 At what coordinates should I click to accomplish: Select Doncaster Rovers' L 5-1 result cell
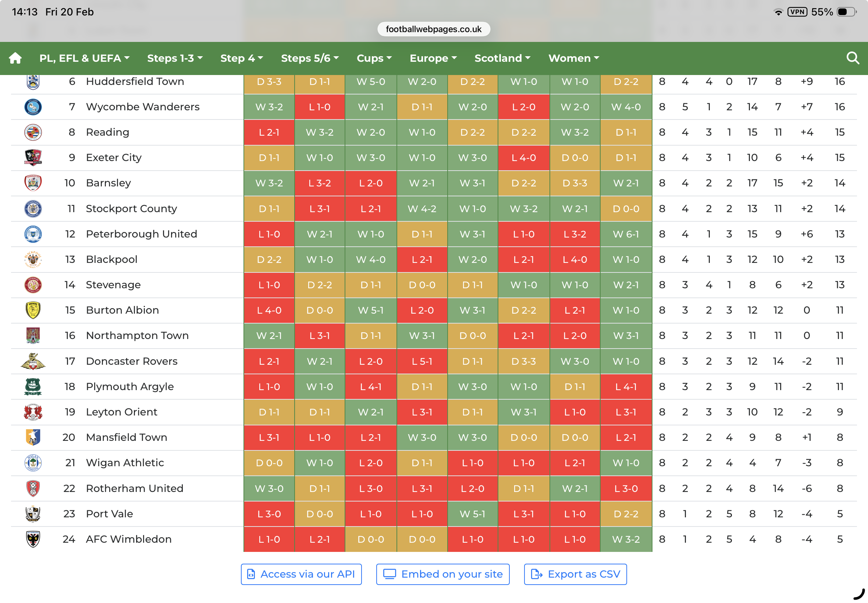coord(422,361)
